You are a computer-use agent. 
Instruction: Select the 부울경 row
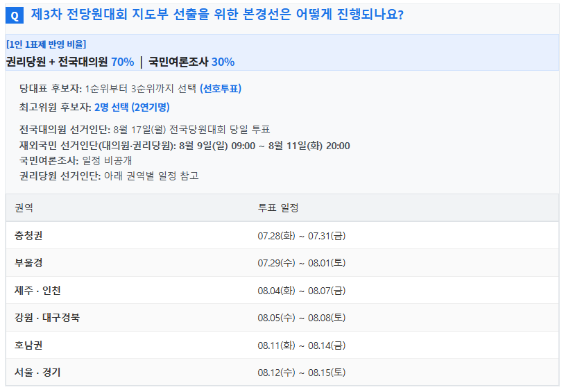point(282,263)
